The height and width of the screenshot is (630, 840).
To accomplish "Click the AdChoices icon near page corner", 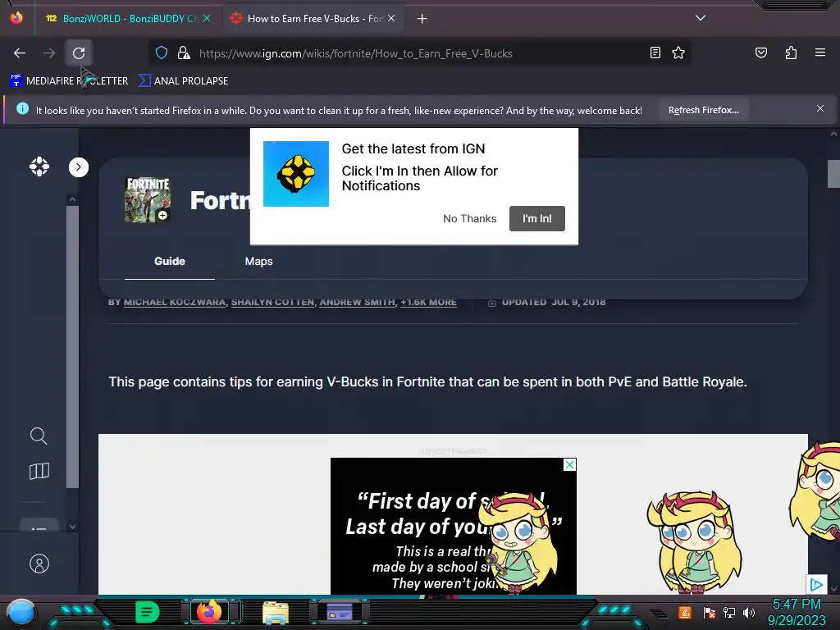I will (816, 584).
